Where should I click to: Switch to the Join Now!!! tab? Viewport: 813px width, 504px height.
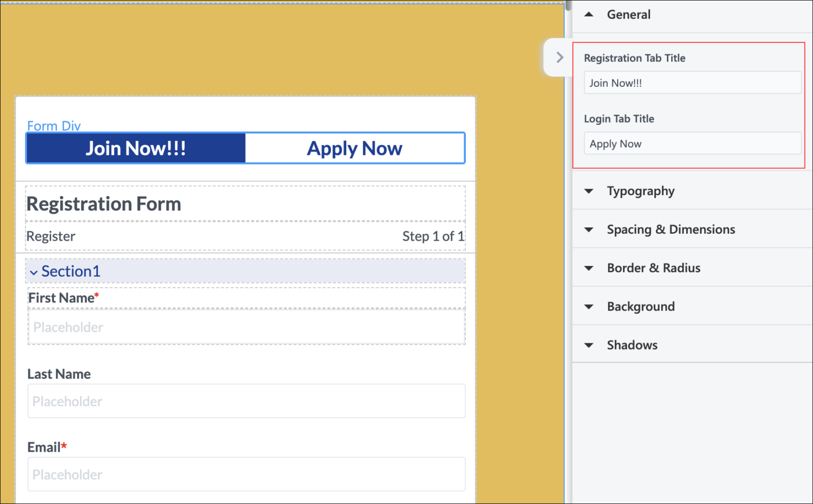pyautogui.click(x=136, y=148)
